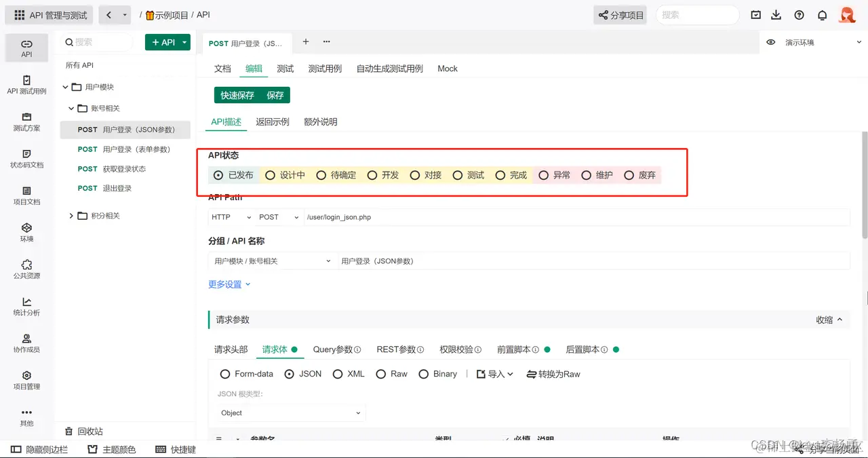Click the 保存 button
The image size is (868, 458).
274,95
